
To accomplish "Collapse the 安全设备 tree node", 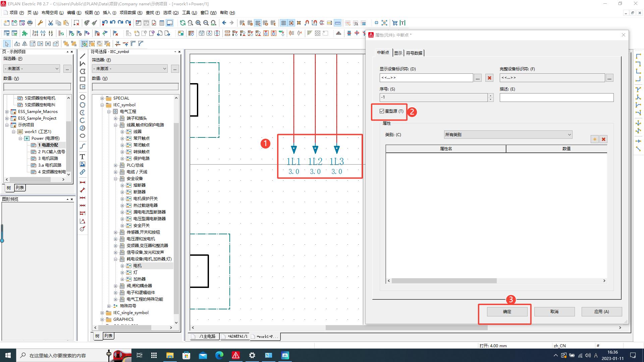I will (x=115, y=179).
